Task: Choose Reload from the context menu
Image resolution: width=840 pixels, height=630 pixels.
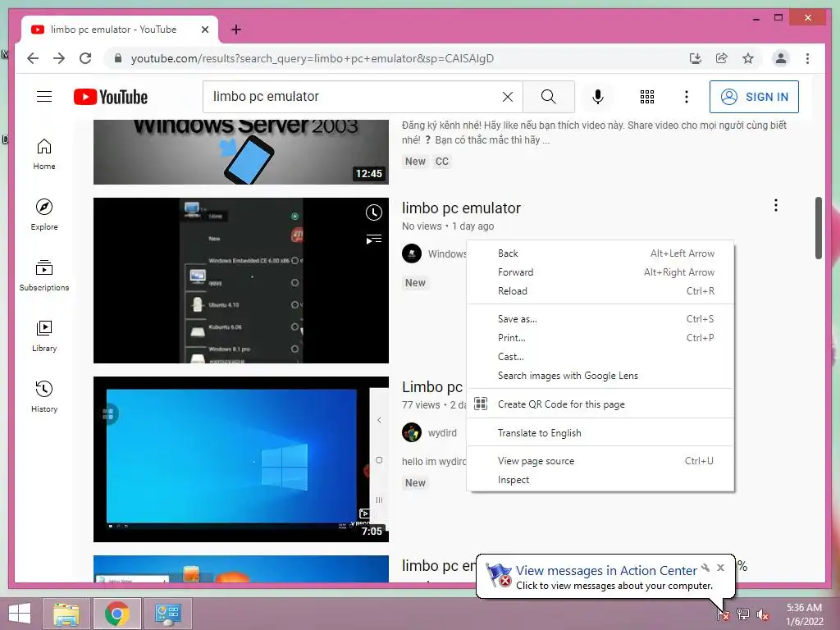Action: click(x=600, y=291)
